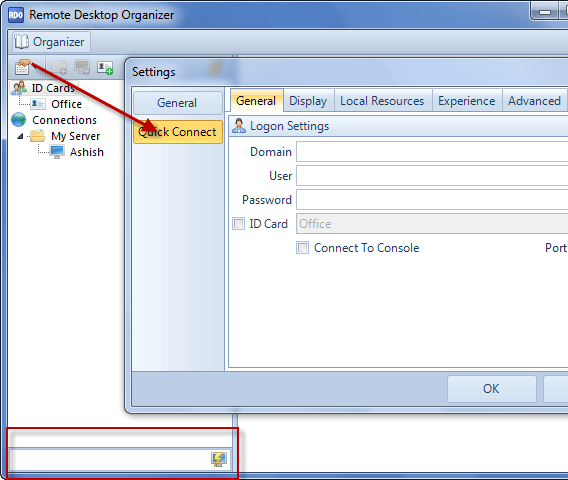Open settings via the hand-and-notepad toolbar icon
Viewport: 568px width, 480px height.
click(x=22, y=67)
